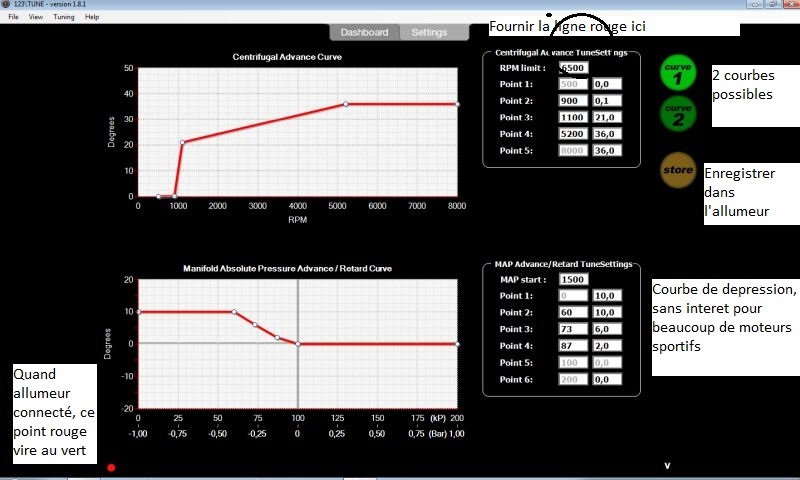Click centrifugal Point 4 degrees field
800x480 pixels.
pos(606,134)
